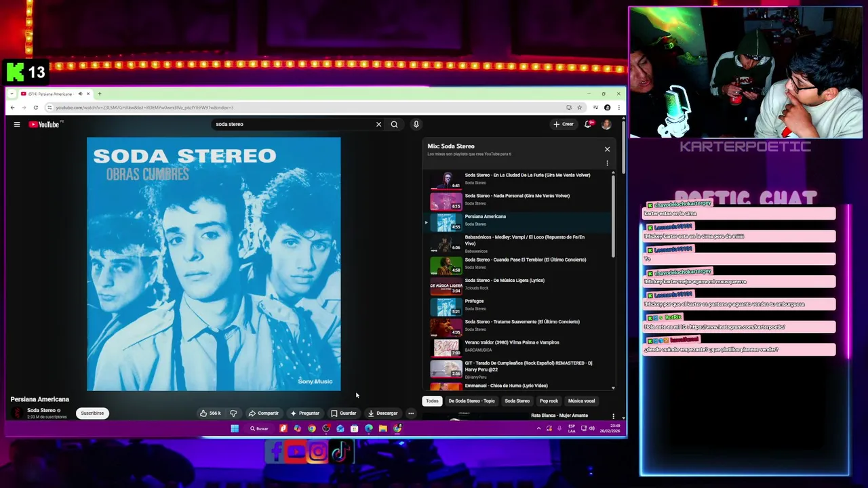Click the Crear button
868x488 pixels.
click(564, 124)
